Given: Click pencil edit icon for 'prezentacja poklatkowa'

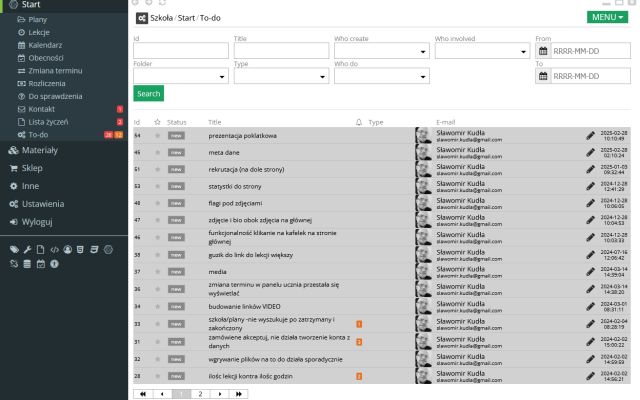Looking at the screenshot, I should pyautogui.click(x=590, y=135).
